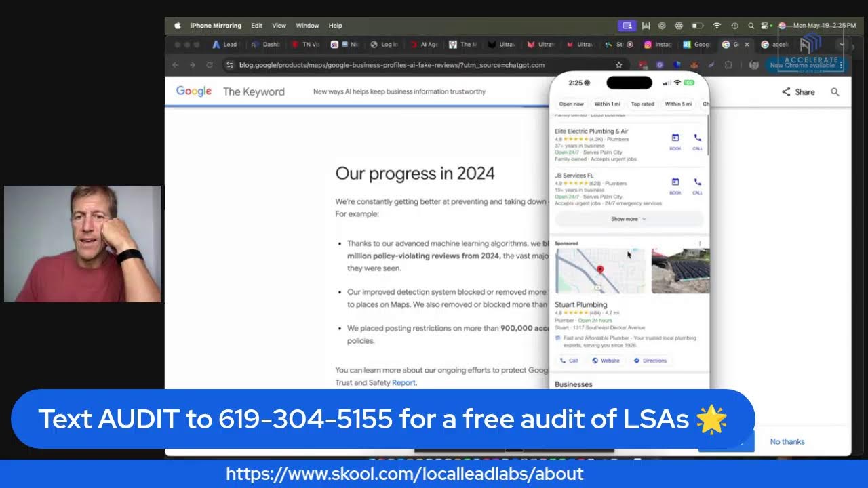Reload the Chrome page
Screen dimensions: 868x488
(x=210, y=65)
